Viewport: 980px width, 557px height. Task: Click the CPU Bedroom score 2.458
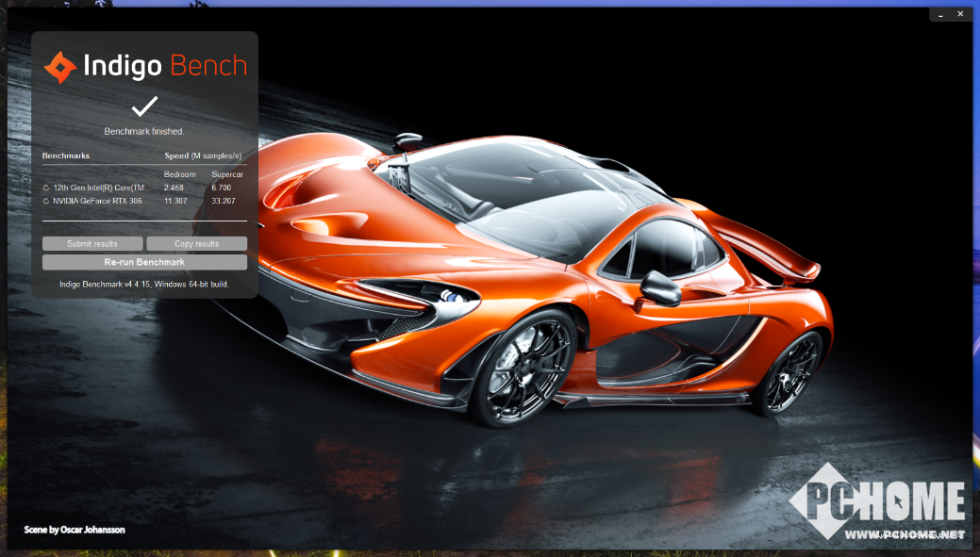tap(174, 188)
